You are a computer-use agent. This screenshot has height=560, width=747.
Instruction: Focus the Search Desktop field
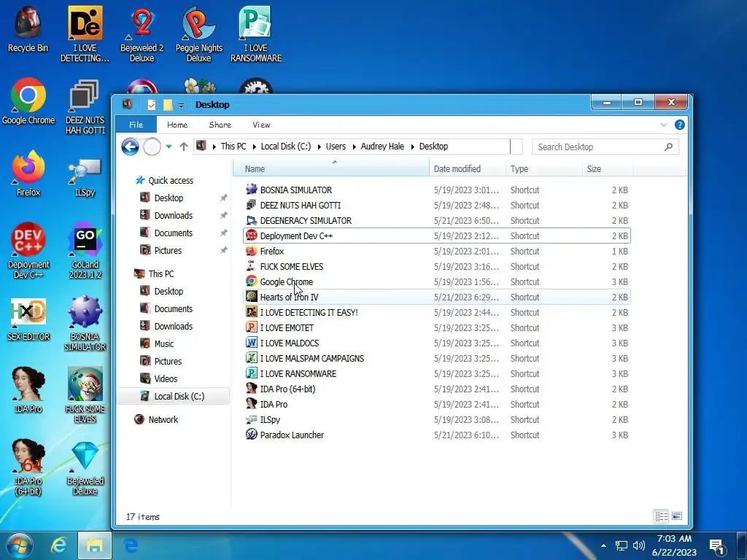click(x=605, y=147)
